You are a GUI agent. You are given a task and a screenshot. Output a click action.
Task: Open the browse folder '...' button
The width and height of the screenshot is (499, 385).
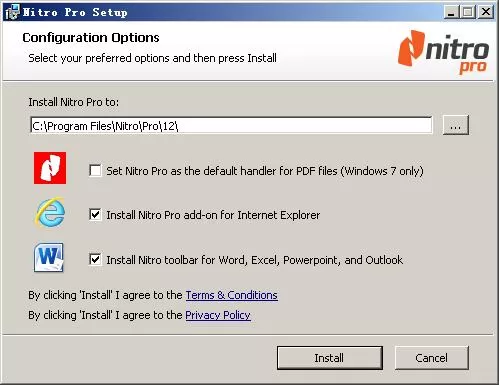point(456,125)
